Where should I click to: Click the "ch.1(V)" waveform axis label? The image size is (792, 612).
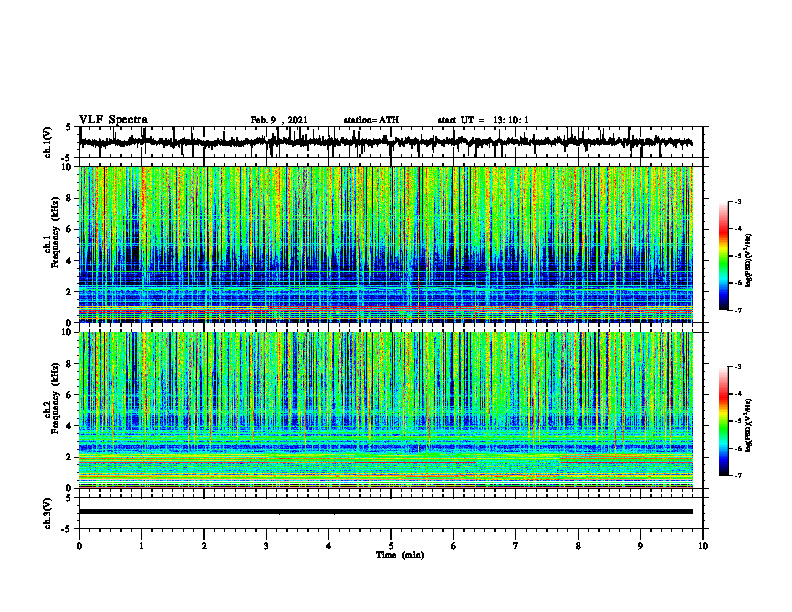coord(48,142)
